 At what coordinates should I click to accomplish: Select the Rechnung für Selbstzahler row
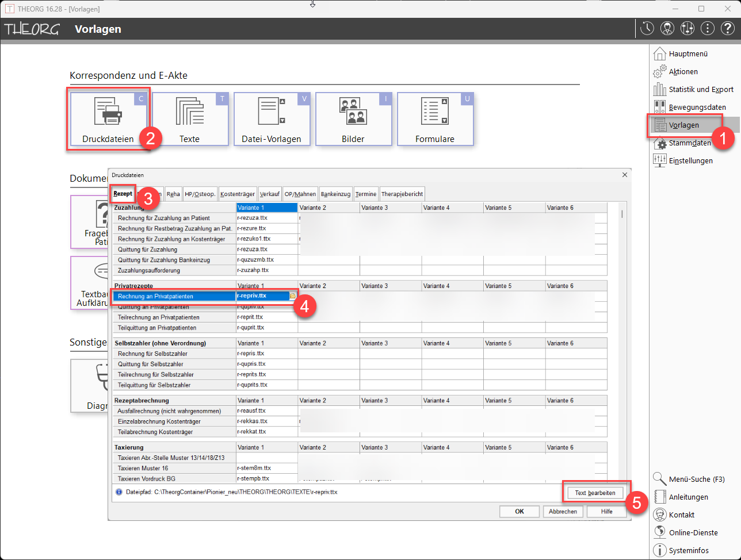pos(151,354)
